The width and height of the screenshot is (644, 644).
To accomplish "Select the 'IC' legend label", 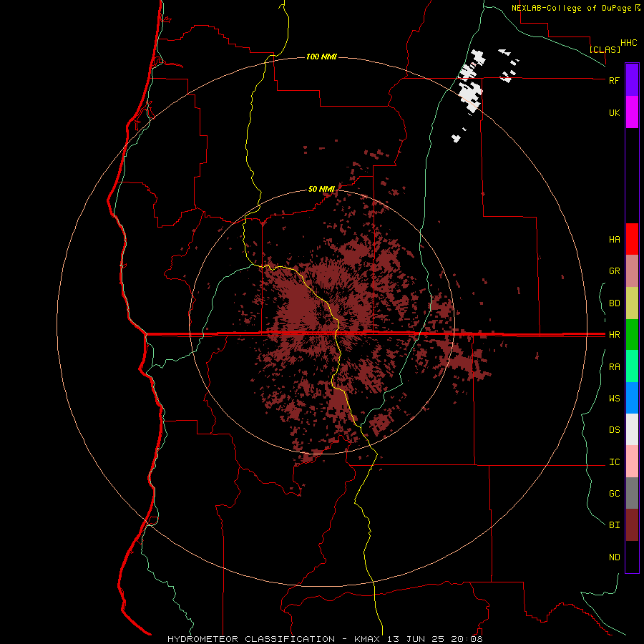I will (x=614, y=462).
